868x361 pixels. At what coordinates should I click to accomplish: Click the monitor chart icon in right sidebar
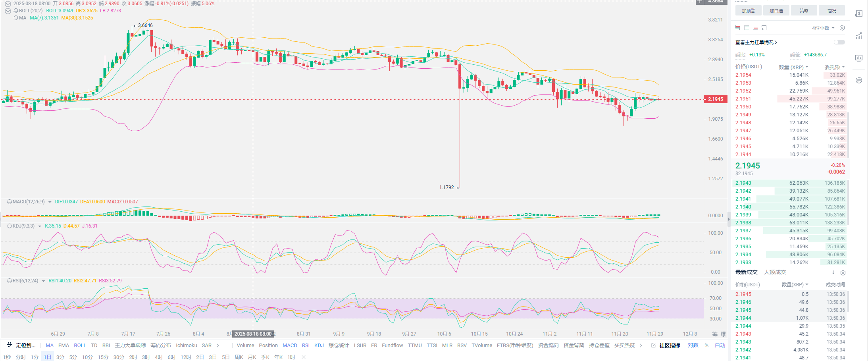859,58
